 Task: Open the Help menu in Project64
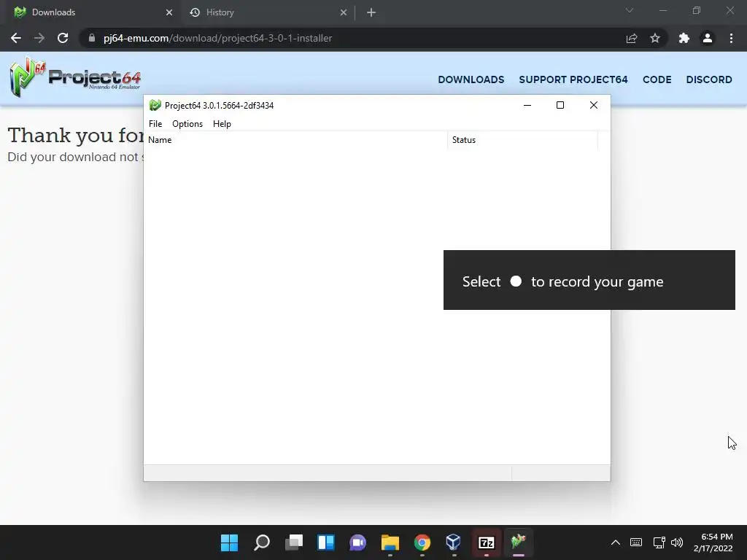point(222,124)
